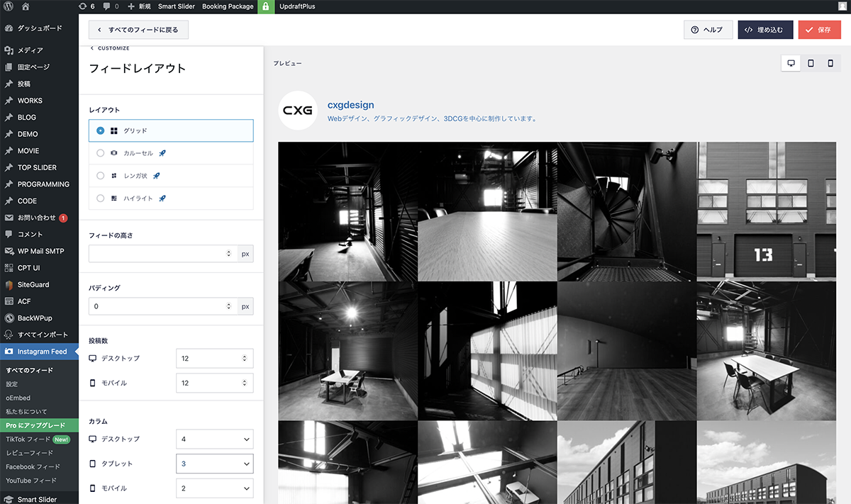
Task: Open the モバイル columns dropdown
Action: 214,488
